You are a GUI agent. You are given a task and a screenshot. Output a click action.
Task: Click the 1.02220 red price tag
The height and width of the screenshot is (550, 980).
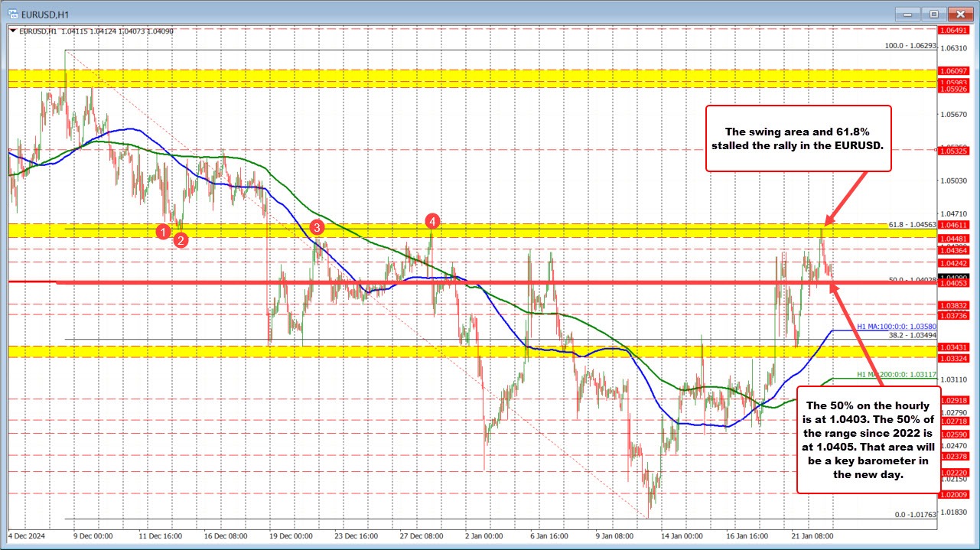click(x=956, y=473)
